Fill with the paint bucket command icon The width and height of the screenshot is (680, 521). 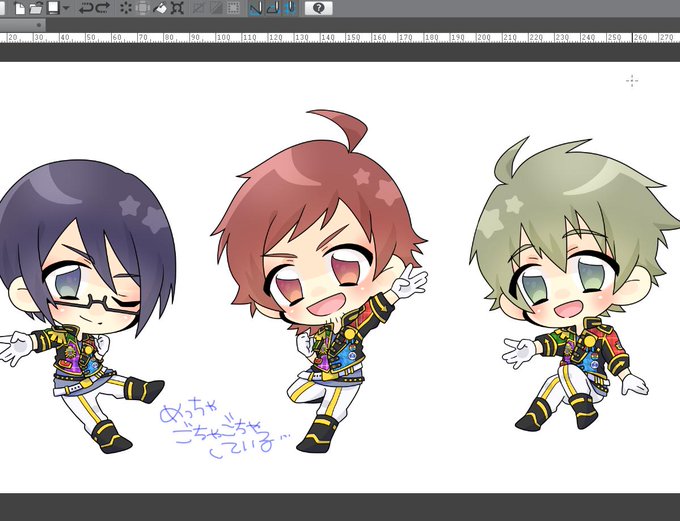click(160, 8)
